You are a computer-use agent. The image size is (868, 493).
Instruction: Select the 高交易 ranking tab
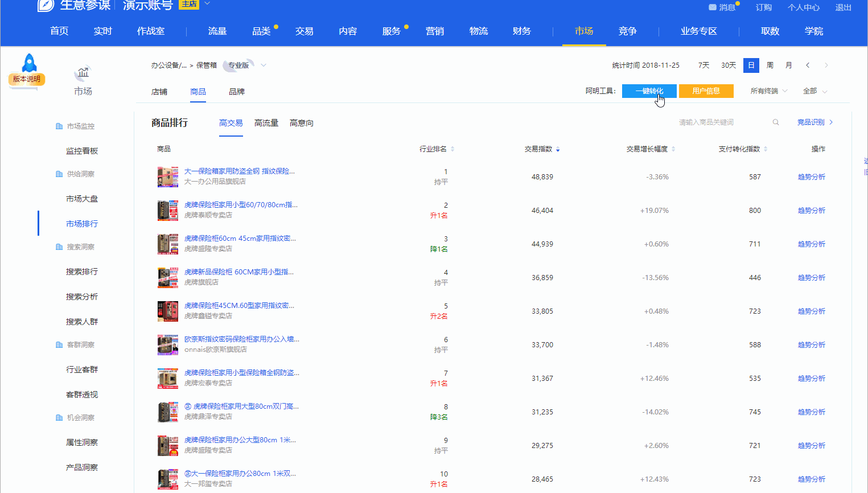tap(231, 123)
